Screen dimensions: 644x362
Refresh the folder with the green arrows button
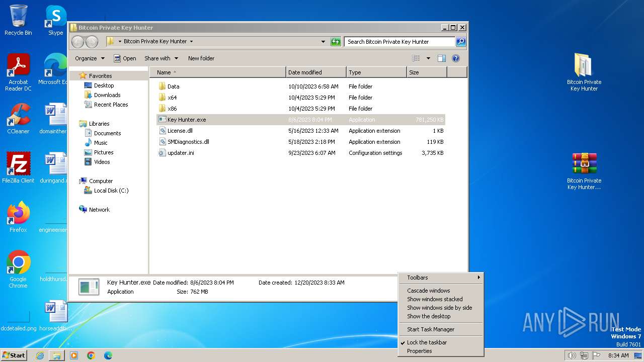click(336, 42)
